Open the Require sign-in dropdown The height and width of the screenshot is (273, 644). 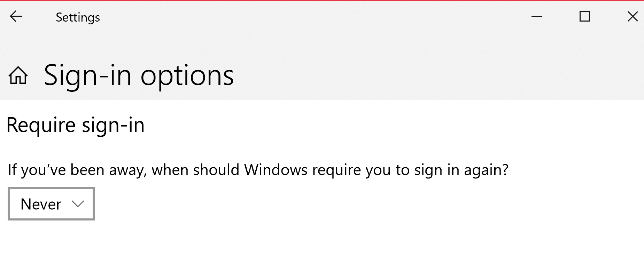[51, 204]
